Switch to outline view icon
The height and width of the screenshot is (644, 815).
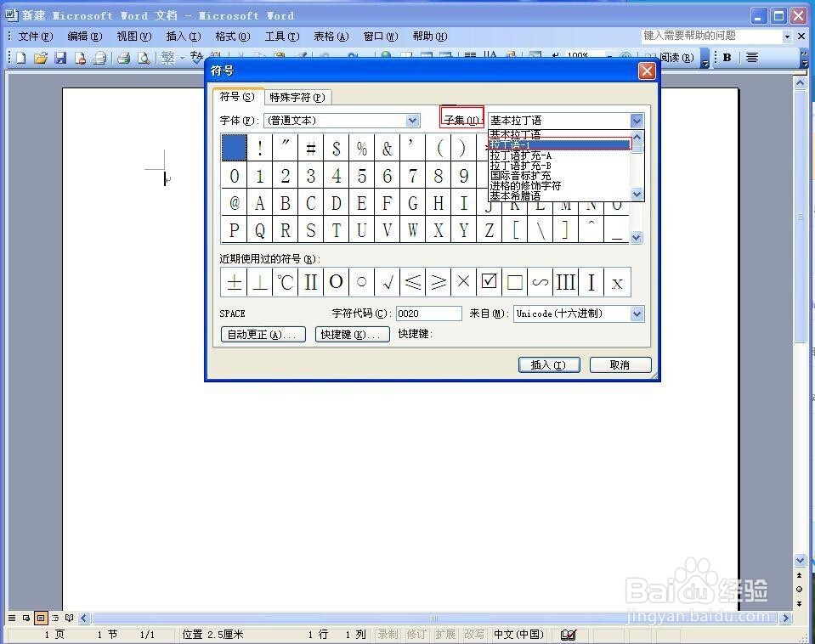click(x=55, y=618)
